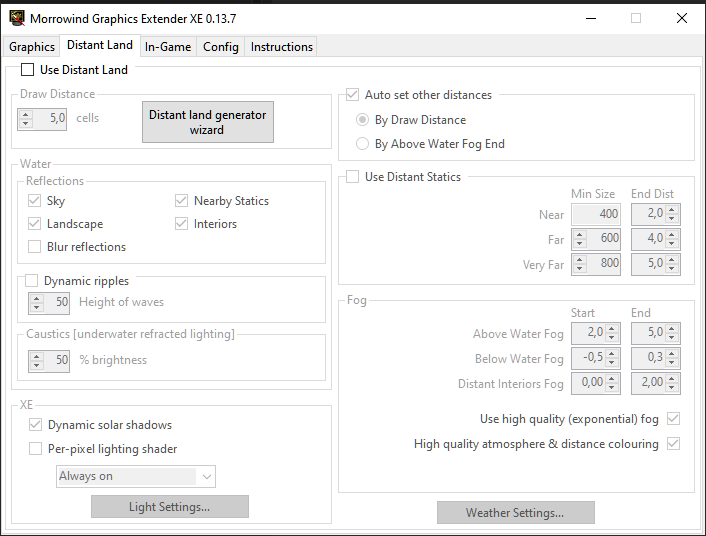Switch to the Graphics tab
Viewport: 706px width, 536px height.
pyautogui.click(x=32, y=47)
